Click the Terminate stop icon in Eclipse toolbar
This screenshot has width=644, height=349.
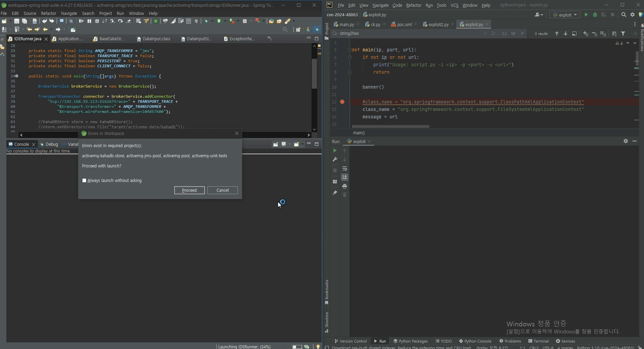[x=97, y=21]
